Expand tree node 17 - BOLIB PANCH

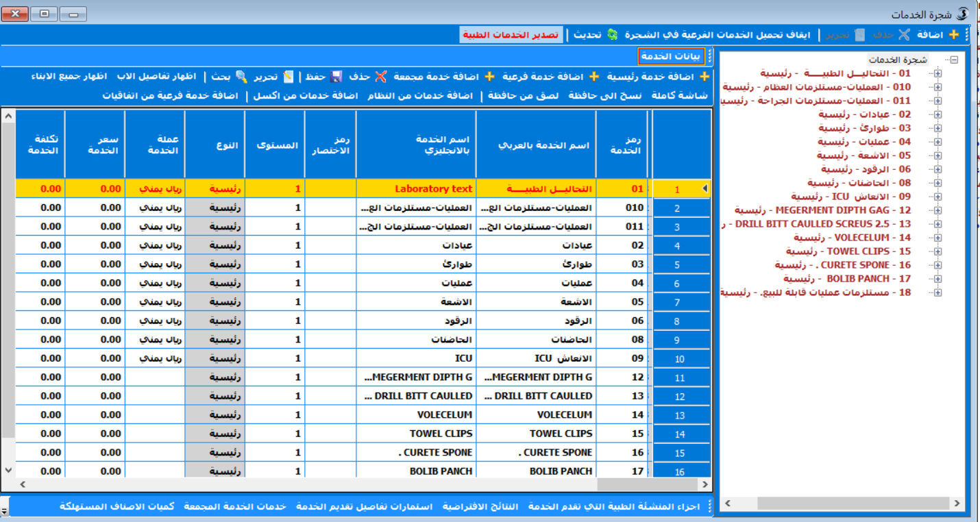pyautogui.click(x=938, y=279)
